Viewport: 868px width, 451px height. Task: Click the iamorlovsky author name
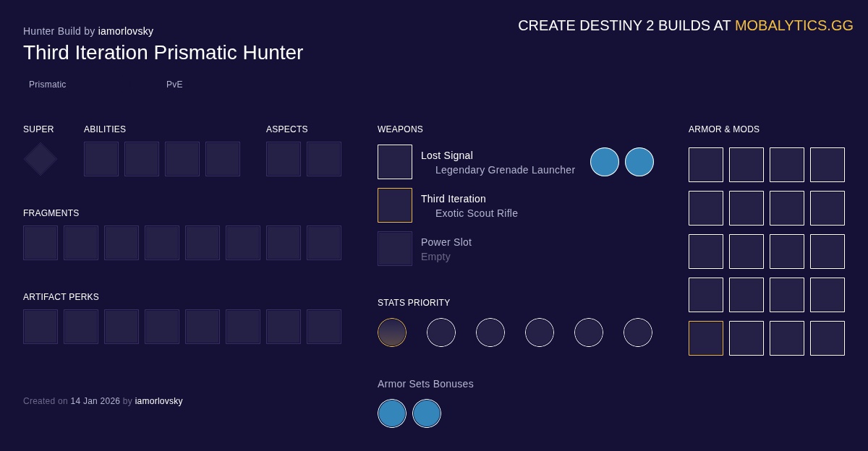click(x=125, y=31)
